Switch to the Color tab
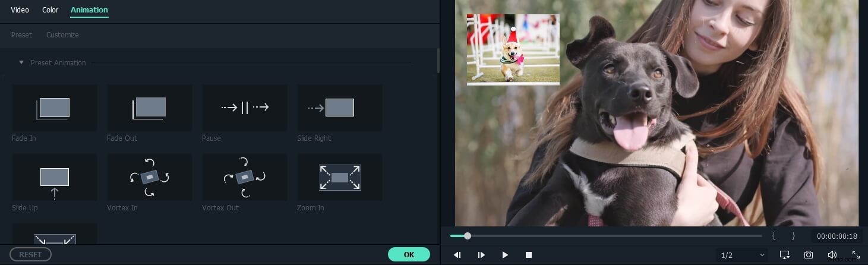Viewport: 868px width, 265px height. click(x=50, y=10)
